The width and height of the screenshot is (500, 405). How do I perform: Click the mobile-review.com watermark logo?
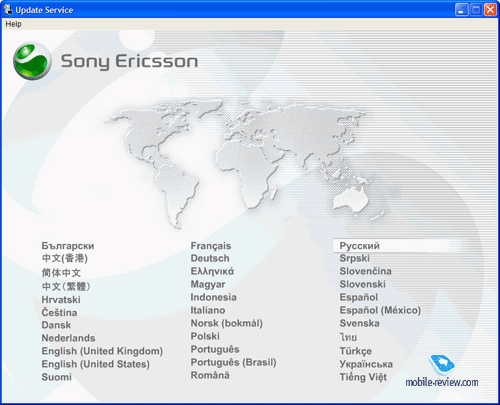[x=442, y=372]
